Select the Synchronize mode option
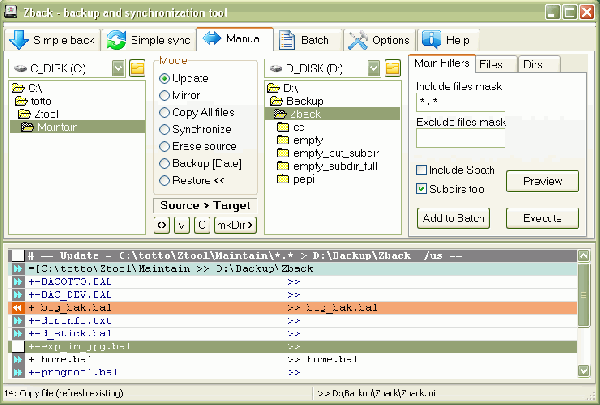 pyautogui.click(x=165, y=129)
